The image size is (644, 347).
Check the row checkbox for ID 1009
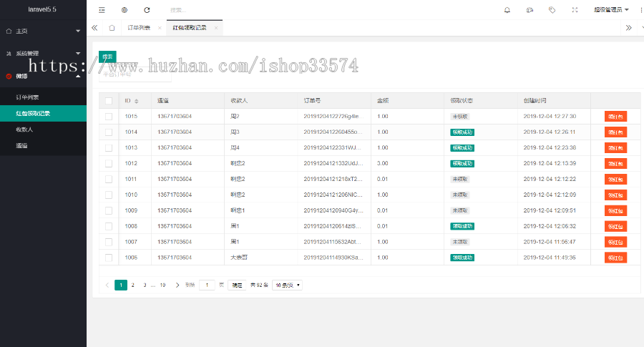click(109, 210)
